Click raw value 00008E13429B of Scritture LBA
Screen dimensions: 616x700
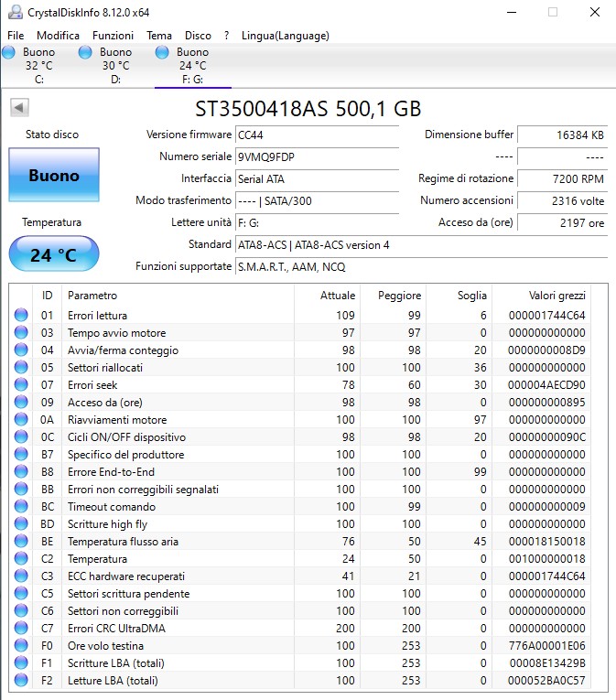pyautogui.click(x=547, y=663)
